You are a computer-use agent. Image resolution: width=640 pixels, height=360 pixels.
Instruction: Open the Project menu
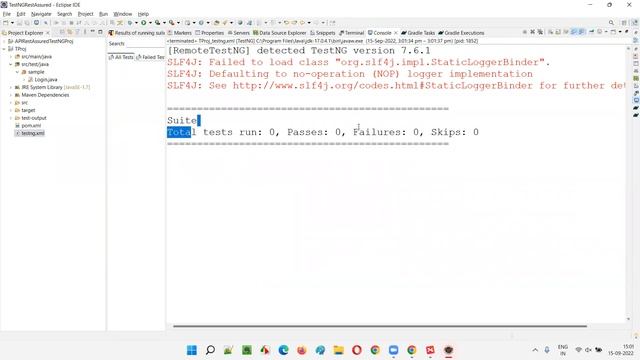pos(85,14)
